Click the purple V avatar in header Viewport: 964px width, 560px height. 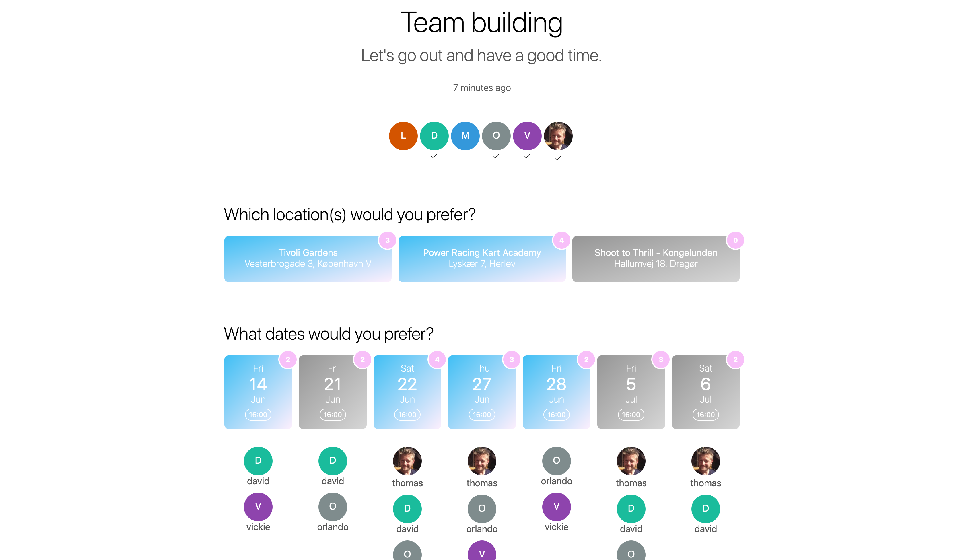coord(527,136)
